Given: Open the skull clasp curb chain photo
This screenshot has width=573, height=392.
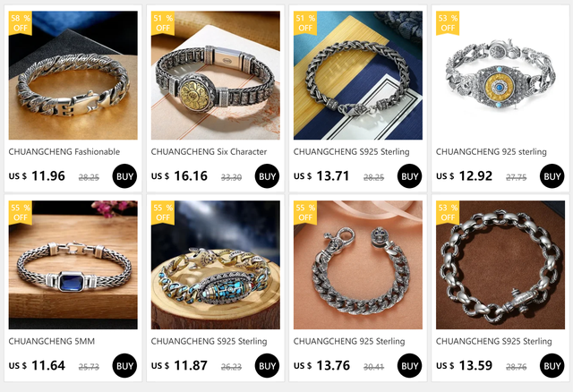Looking at the screenshot, I should pyautogui.click(x=358, y=265).
